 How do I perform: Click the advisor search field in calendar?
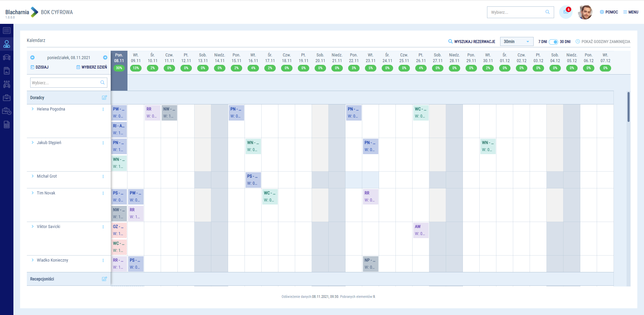point(65,83)
